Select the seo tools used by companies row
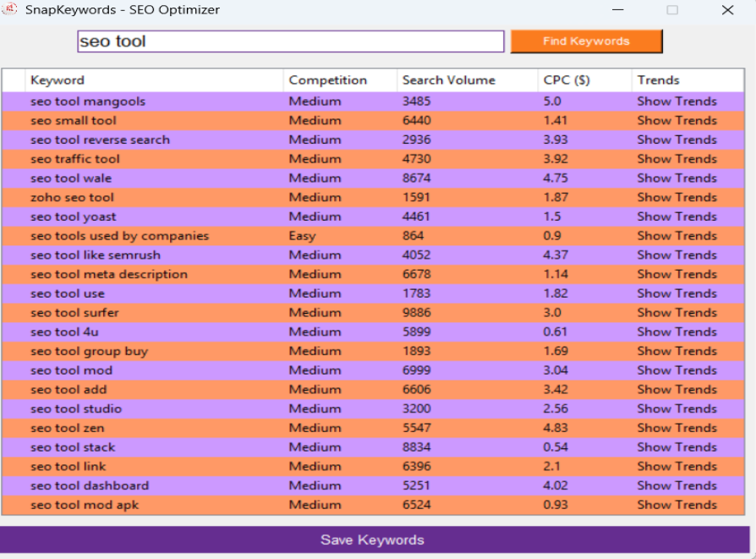The height and width of the screenshot is (559, 756). pyautogui.click(x=119, y=236)
